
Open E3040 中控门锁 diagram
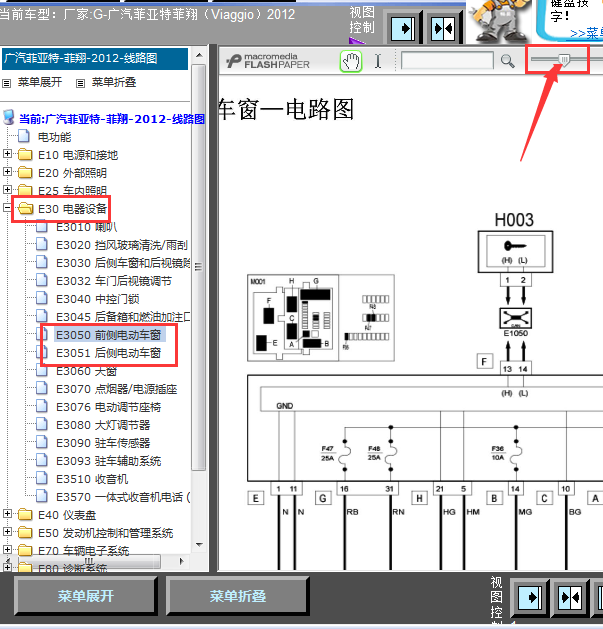(97, 299)
